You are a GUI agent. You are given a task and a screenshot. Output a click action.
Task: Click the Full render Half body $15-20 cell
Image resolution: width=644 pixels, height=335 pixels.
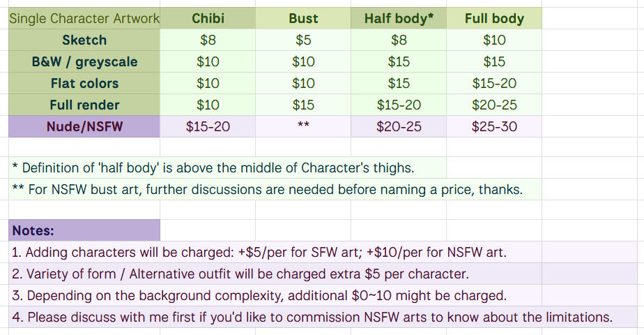click(x=399, y=105)
